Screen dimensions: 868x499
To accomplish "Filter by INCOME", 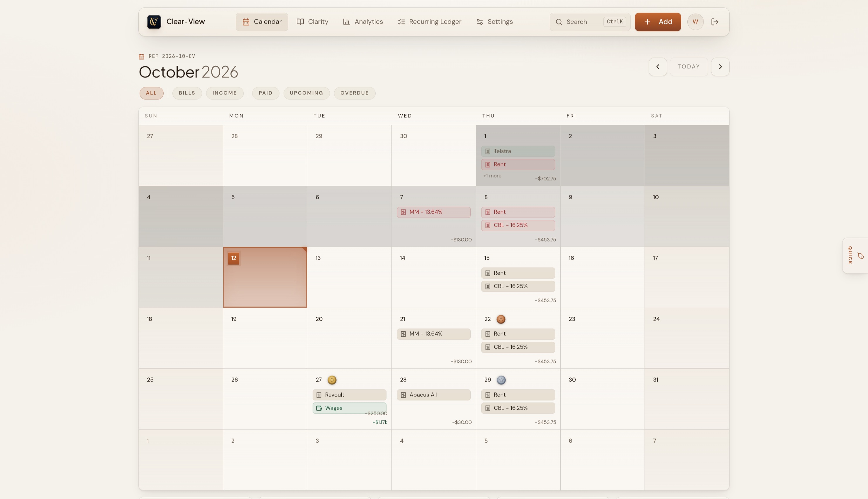I will tap(225, 93).
